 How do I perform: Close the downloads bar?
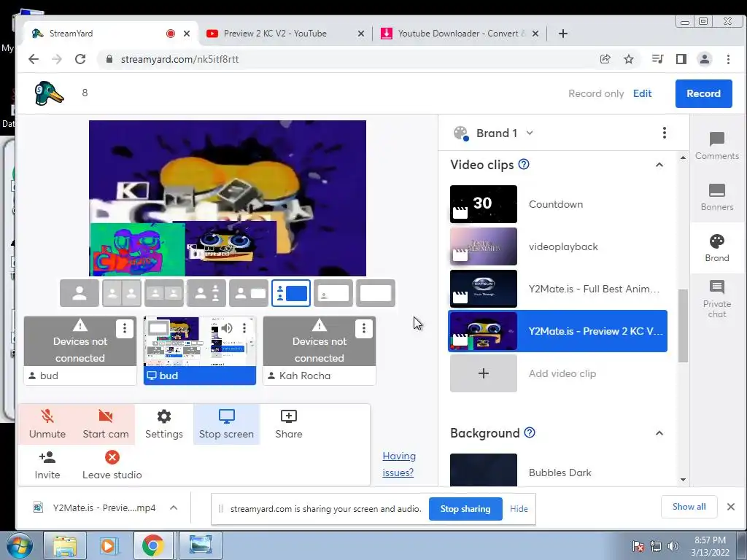click(x=731, y=507)
